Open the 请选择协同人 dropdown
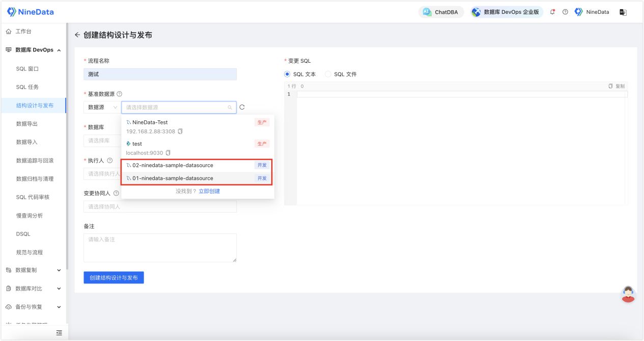 [x=160, y=206]
